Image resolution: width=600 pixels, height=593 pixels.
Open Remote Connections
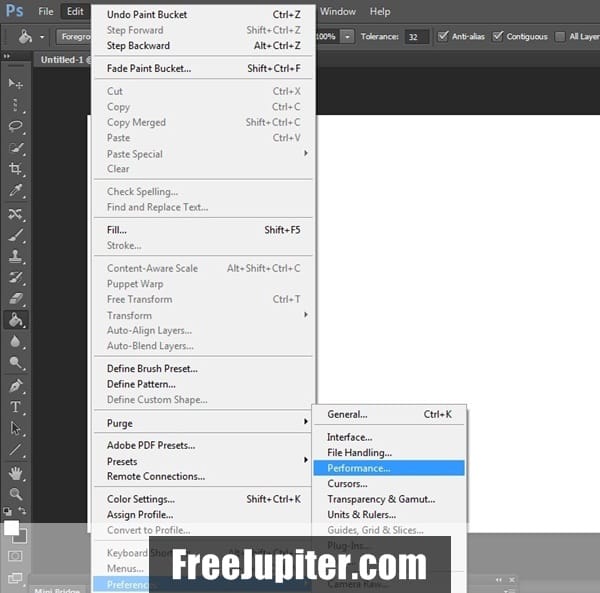203,476
